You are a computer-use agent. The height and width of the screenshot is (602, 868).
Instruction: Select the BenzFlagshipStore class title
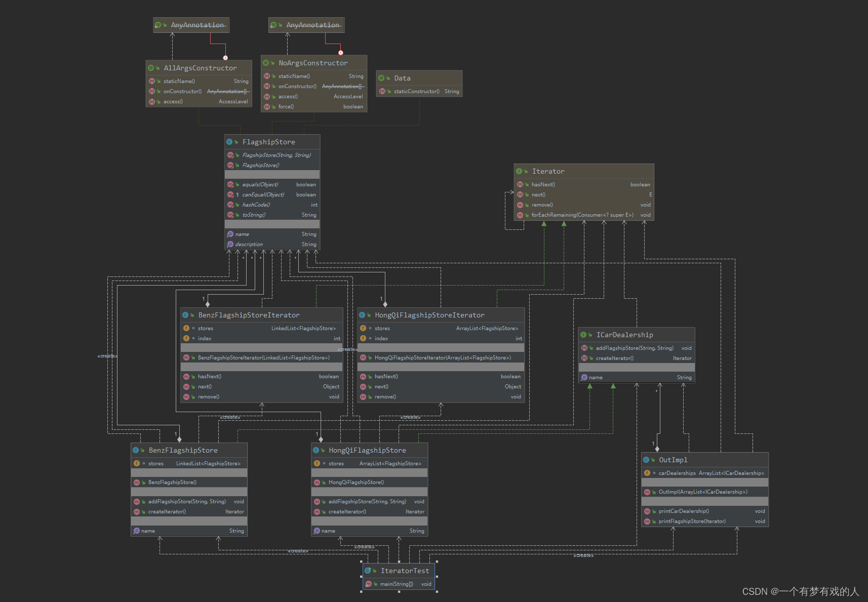183,450
